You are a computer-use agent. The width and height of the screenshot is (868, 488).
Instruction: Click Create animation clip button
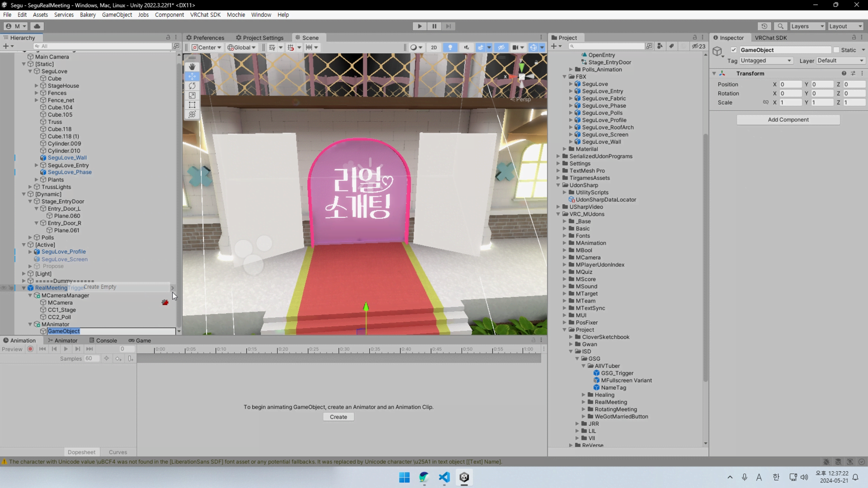[x=338, y=417]
